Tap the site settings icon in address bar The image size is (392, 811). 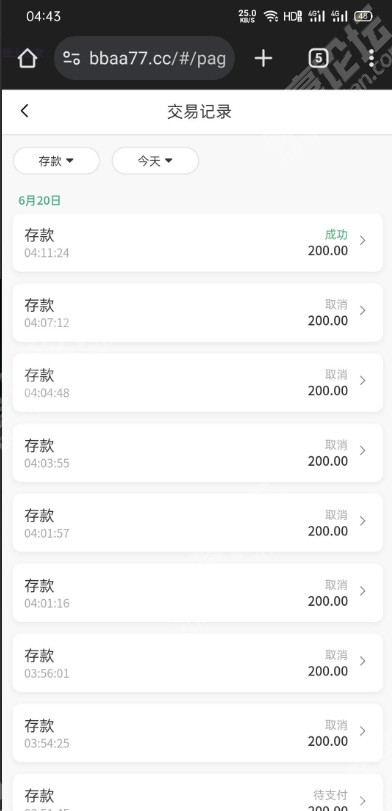coord(71,58)
